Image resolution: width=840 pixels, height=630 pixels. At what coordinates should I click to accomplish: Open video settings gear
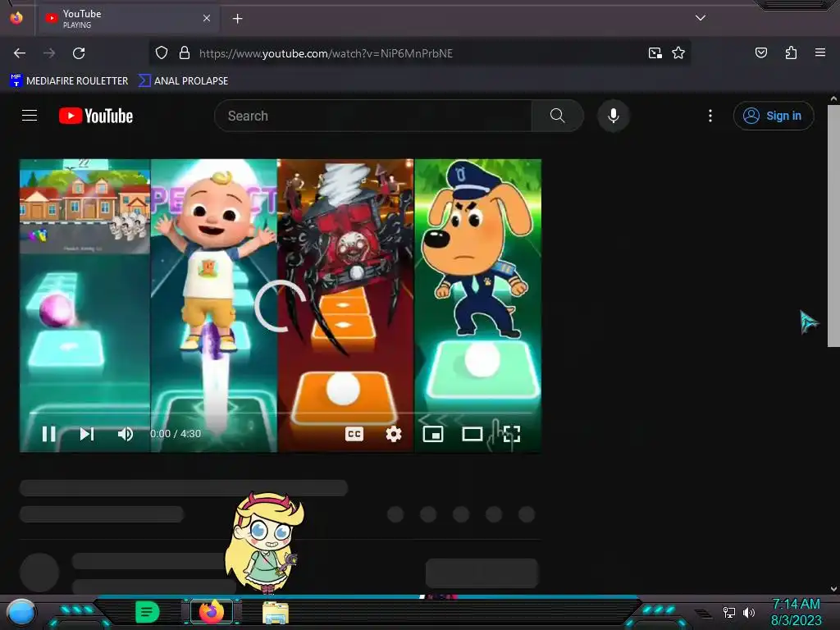click(394, 434)
